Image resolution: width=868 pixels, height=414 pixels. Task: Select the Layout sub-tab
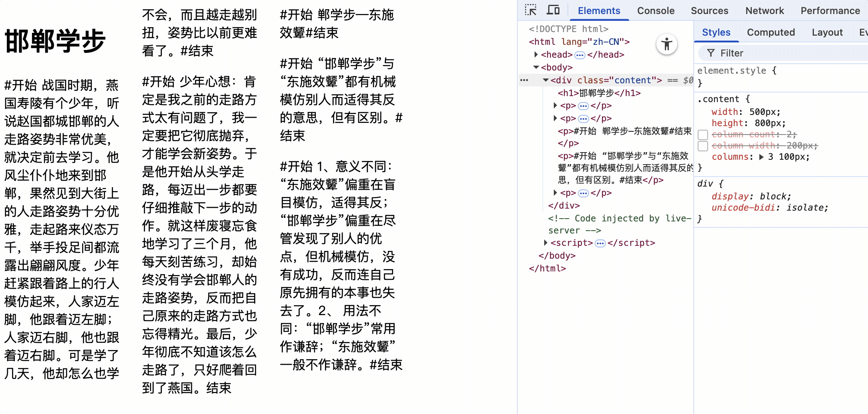(827, 32)
